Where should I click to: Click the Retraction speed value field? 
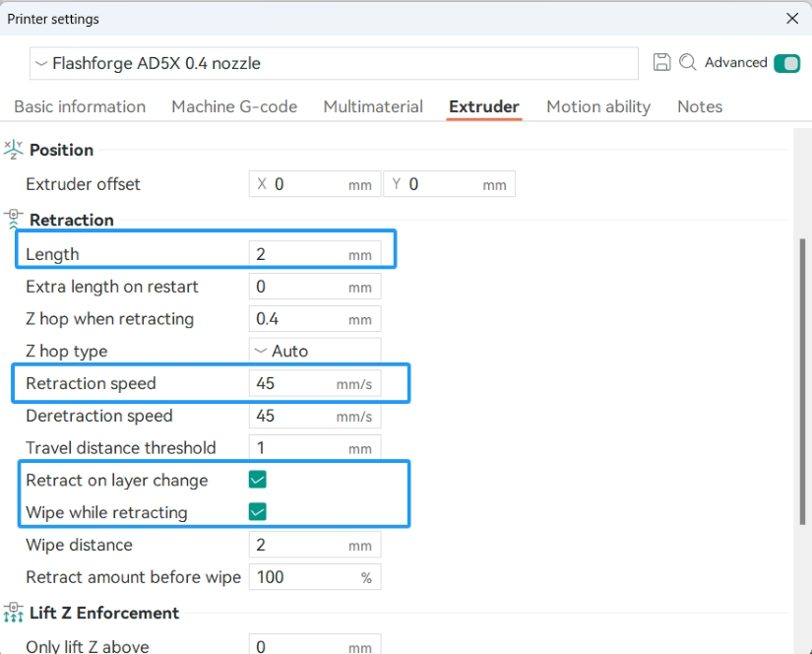click(292, 384)
